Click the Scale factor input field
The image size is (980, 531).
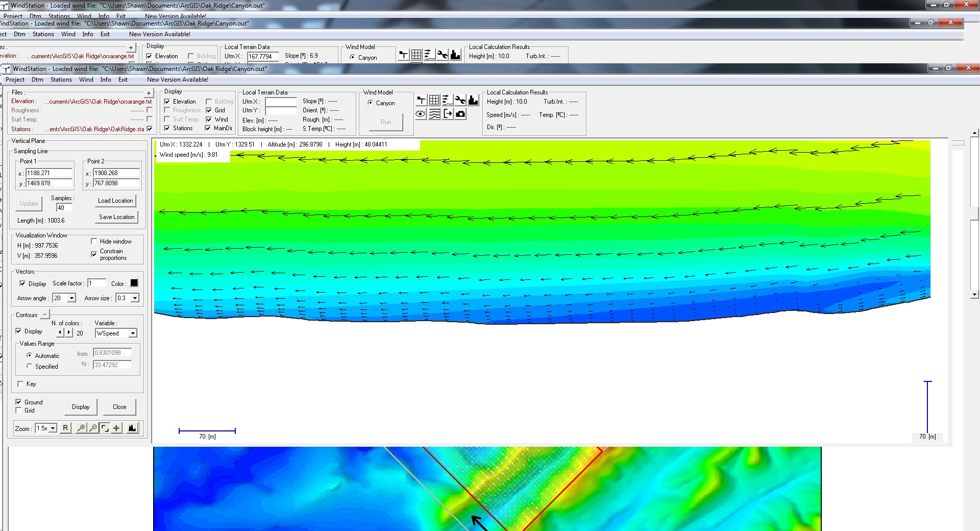coord(96,283)
